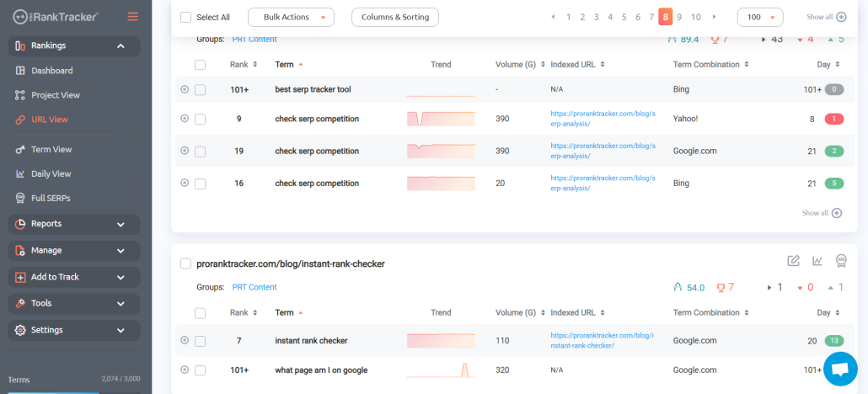Click the Columns & Sorting button

[x=395, y=17]
